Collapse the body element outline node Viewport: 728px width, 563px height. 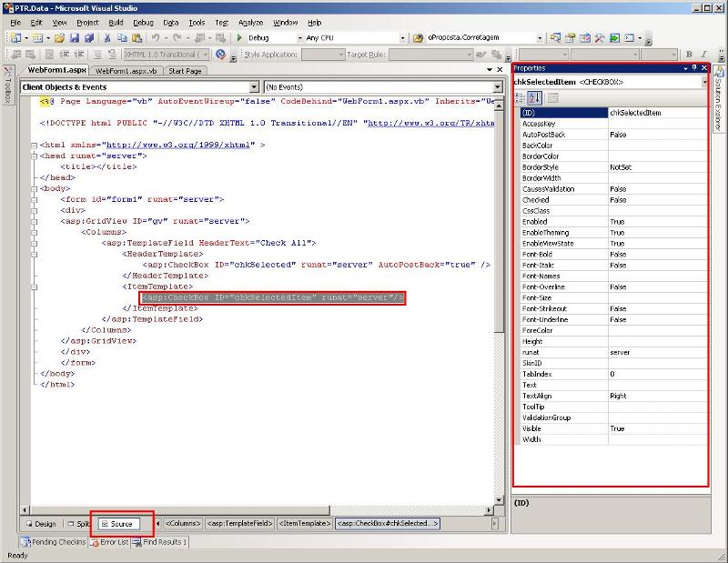[34, 189]
